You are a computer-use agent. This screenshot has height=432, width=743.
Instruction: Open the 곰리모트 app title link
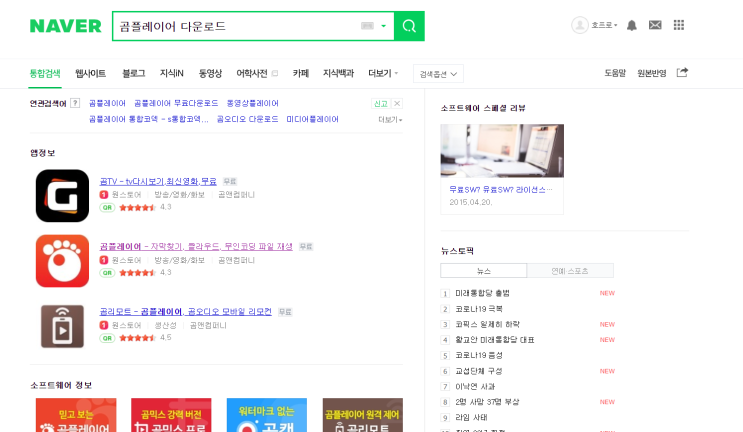pos(185,312)
